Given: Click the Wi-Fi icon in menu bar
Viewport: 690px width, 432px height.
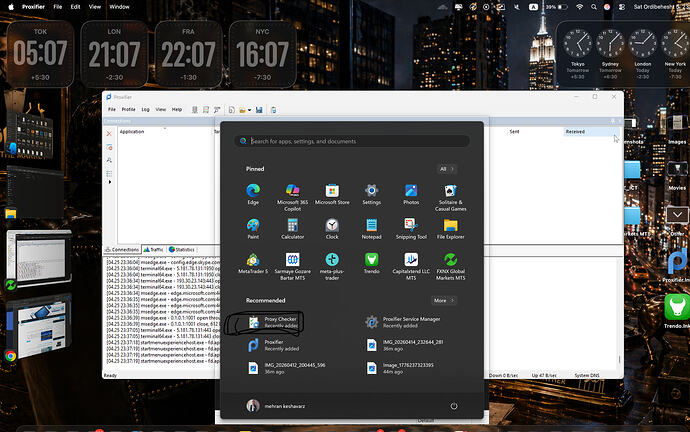Looking at the screenshot, I should tap(580, 7).
